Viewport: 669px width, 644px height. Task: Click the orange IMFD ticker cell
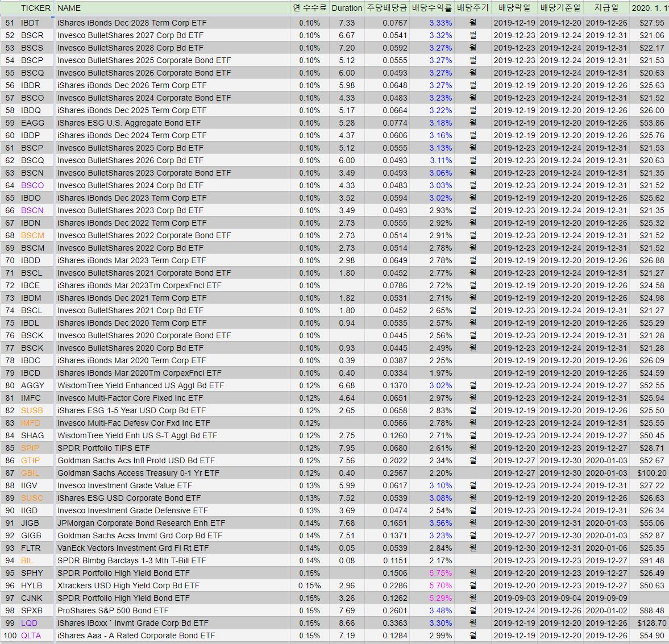click(36, 423)
